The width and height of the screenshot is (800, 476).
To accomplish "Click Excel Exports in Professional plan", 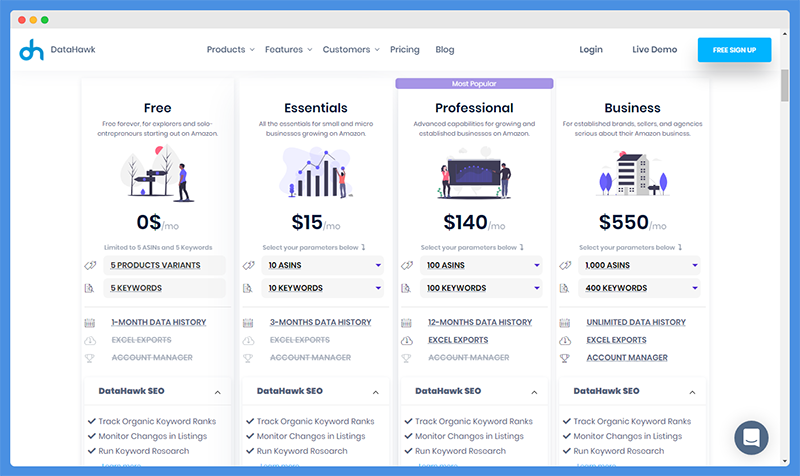I will coord(458,340).
